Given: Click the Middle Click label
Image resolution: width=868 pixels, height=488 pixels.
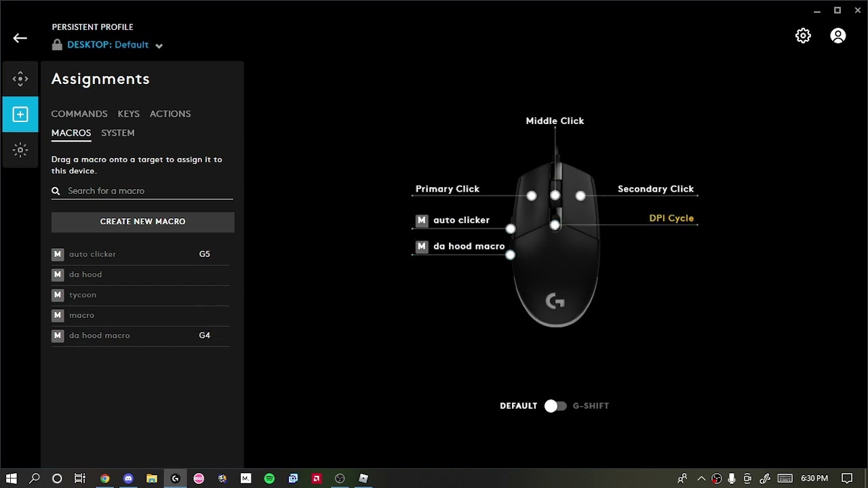Looking at the screenshot, I should (x=555, y=121).
